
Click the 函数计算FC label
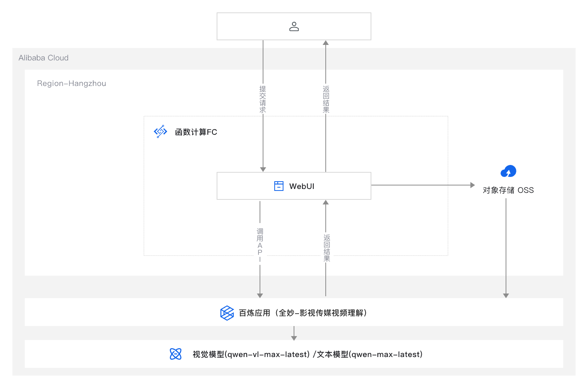(196, 132)
